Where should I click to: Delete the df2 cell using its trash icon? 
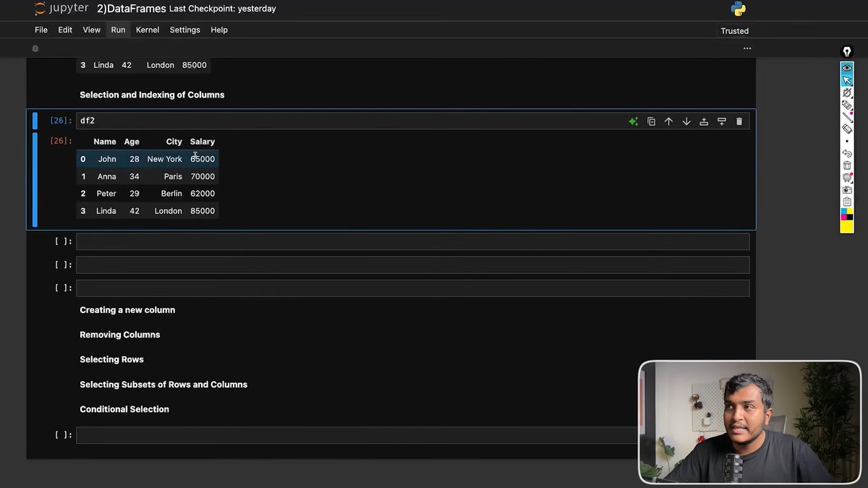tap(739, 121)
